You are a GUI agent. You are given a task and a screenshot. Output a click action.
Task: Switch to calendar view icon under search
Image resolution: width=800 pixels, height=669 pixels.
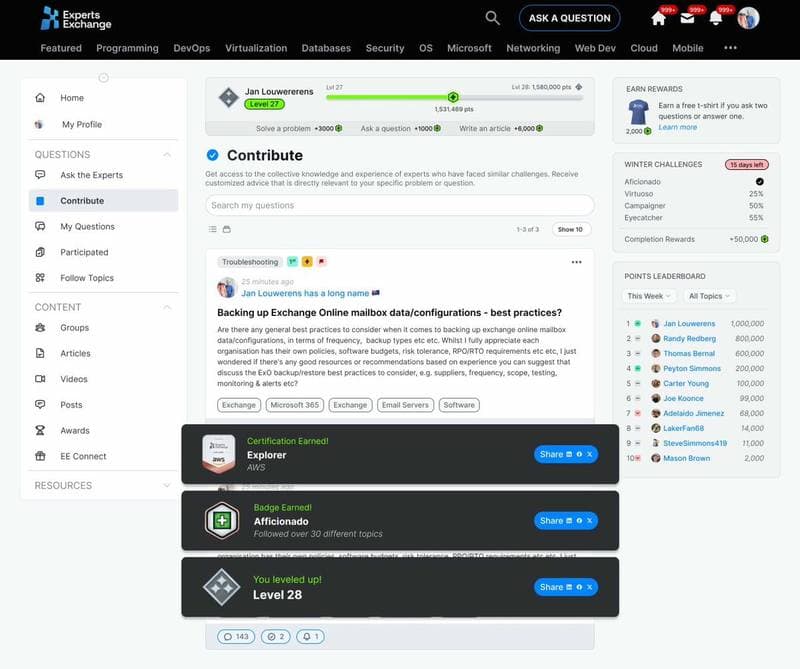tap(226, 229)
